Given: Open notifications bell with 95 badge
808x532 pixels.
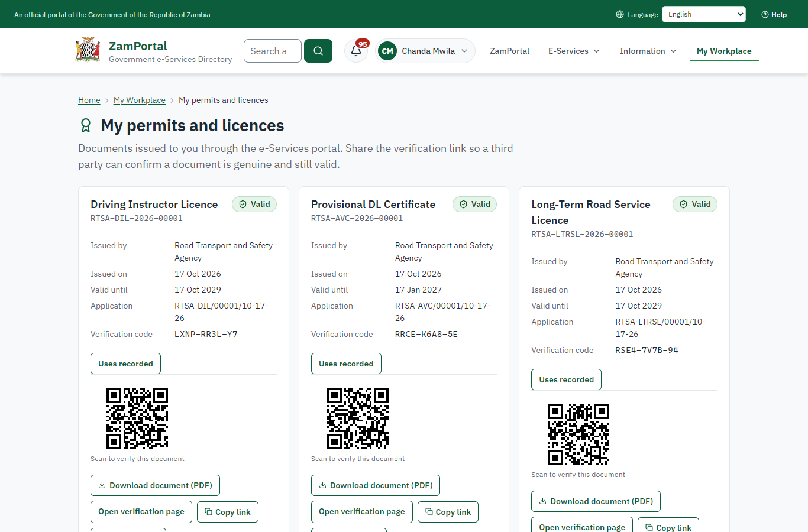Looking at the screenshot, I should [x=356, y=51].
